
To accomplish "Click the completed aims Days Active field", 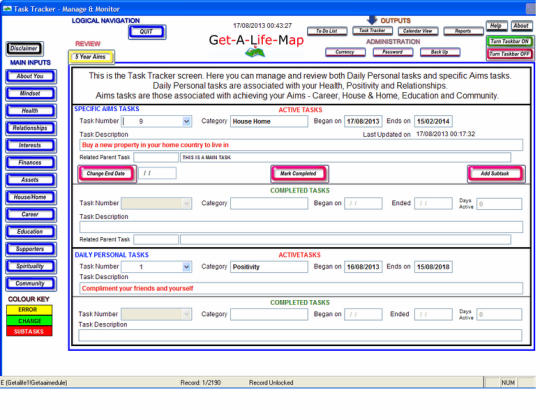I will coord(499,204).
